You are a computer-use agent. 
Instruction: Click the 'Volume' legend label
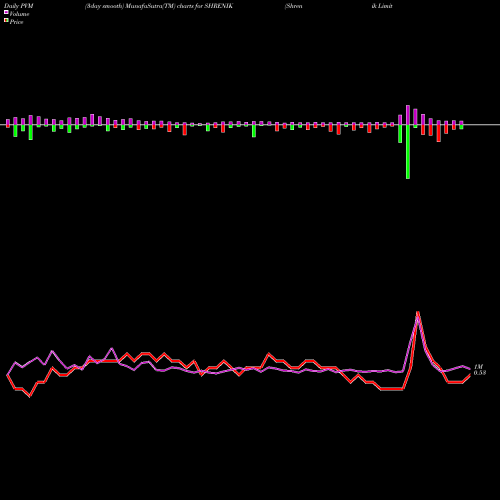click(19, 14)
